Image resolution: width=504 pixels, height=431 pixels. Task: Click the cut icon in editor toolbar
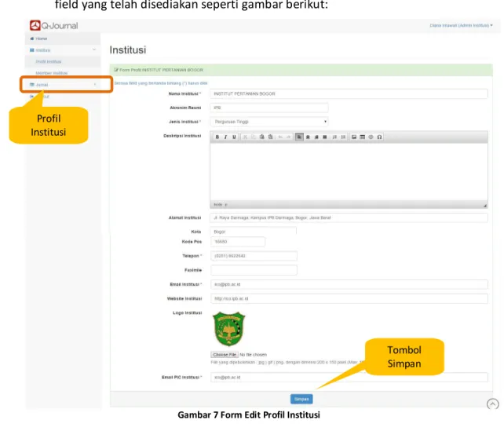tap(245, 137)
